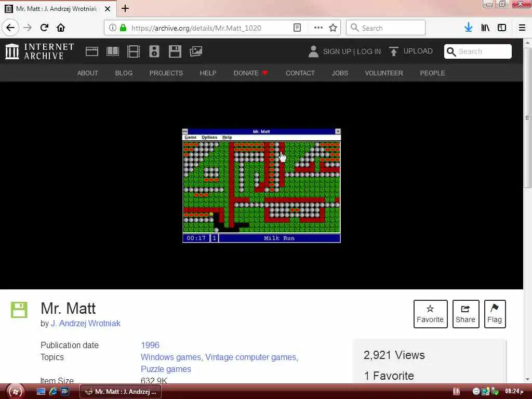Open the site information icon in address bar
This screenshot has width=532, height=399.
[x=112, y=28]
